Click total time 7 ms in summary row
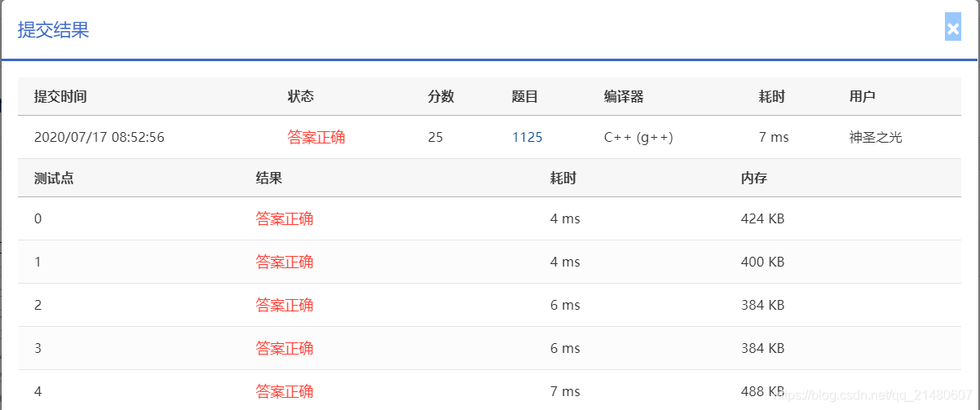980x410 pixels. coord(774,137)
